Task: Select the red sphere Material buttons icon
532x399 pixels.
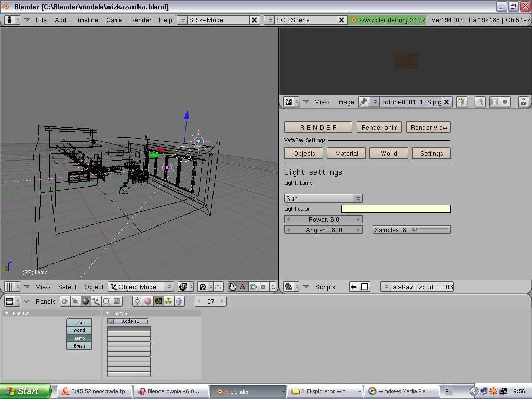Action: (x=148, y=301)
